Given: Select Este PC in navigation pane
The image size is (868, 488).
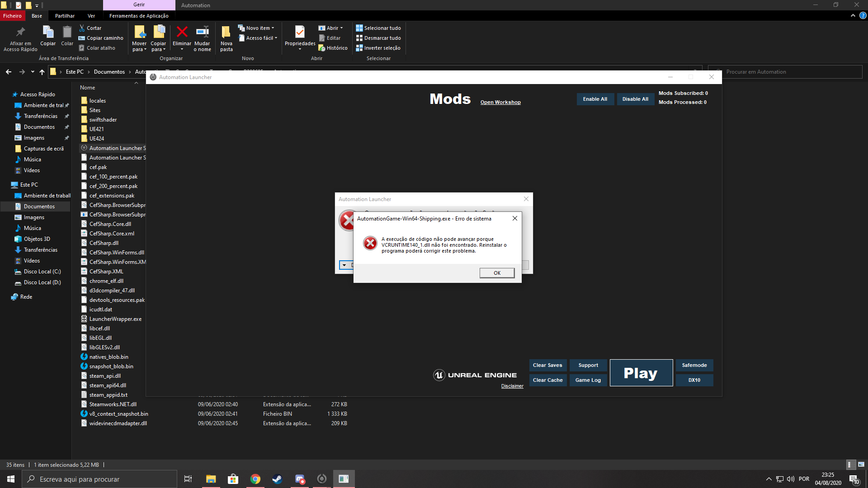Looking at the screenshot, I should pyautogui.click(x=29, y=185).
